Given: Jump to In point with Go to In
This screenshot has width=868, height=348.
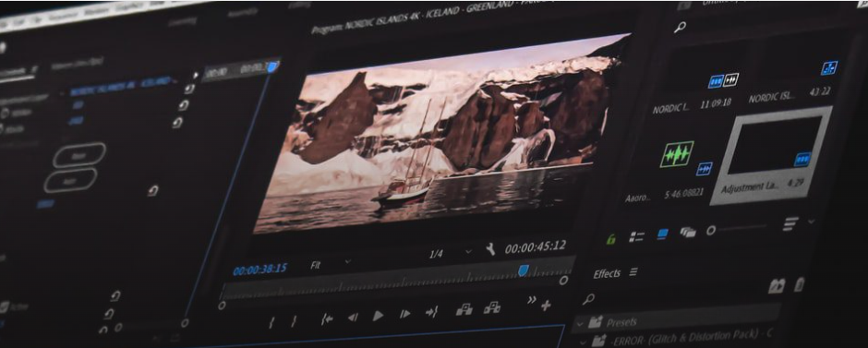Looking at the screenshot, I should point(327,318).
